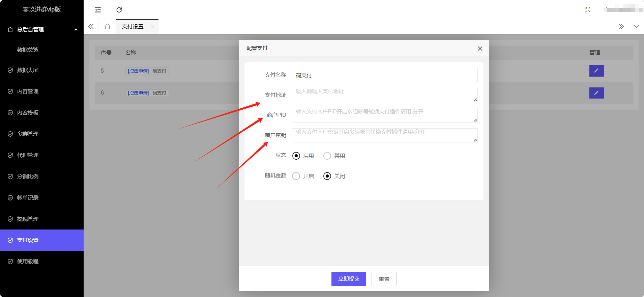Switch to the 支付设置 tab

point(133,26)
